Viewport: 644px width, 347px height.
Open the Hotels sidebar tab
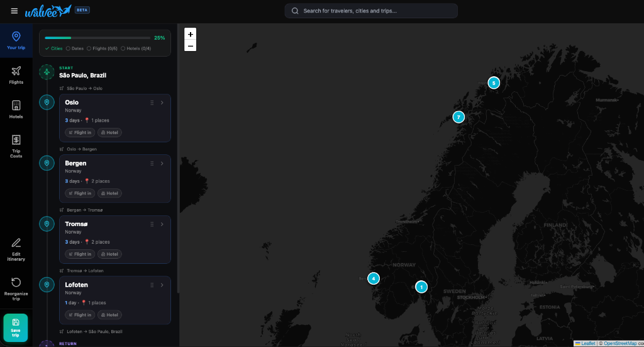point(16,110)
